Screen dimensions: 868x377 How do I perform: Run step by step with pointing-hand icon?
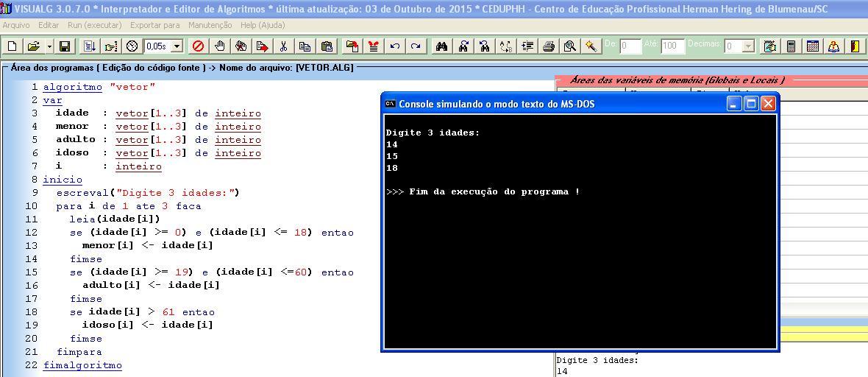(x=111, y=46)
